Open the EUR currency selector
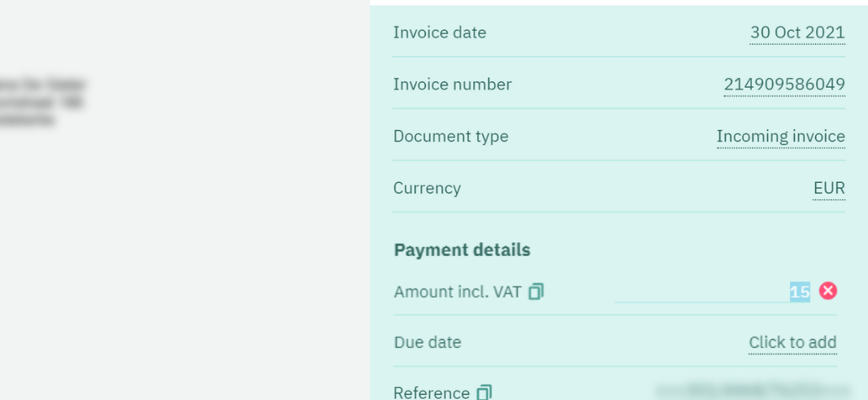This screenshot has width=868, height=400. (x=829, y=189)
